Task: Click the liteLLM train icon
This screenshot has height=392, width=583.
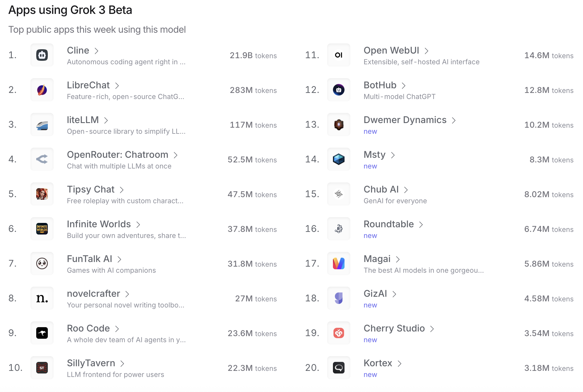Action: point(42,124)
